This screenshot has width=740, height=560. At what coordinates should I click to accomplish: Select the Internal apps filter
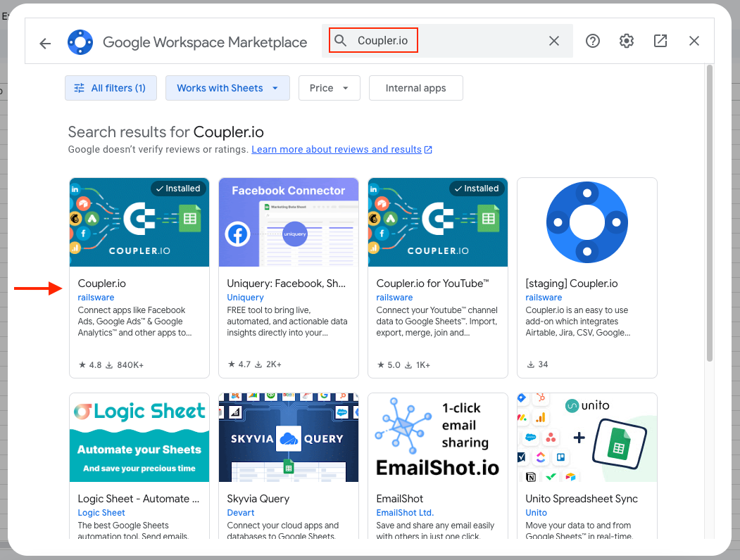click(416, 88)
